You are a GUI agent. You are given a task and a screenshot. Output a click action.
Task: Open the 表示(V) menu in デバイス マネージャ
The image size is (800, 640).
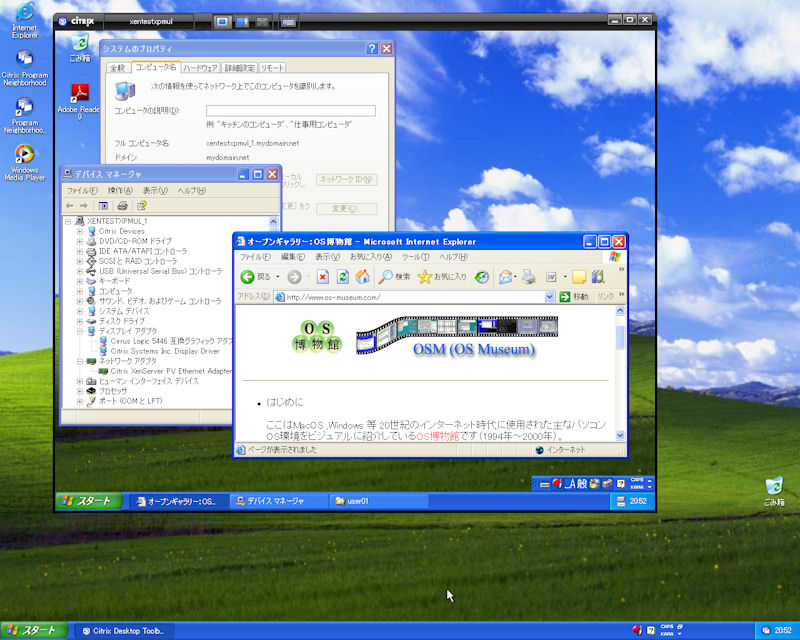155,190
